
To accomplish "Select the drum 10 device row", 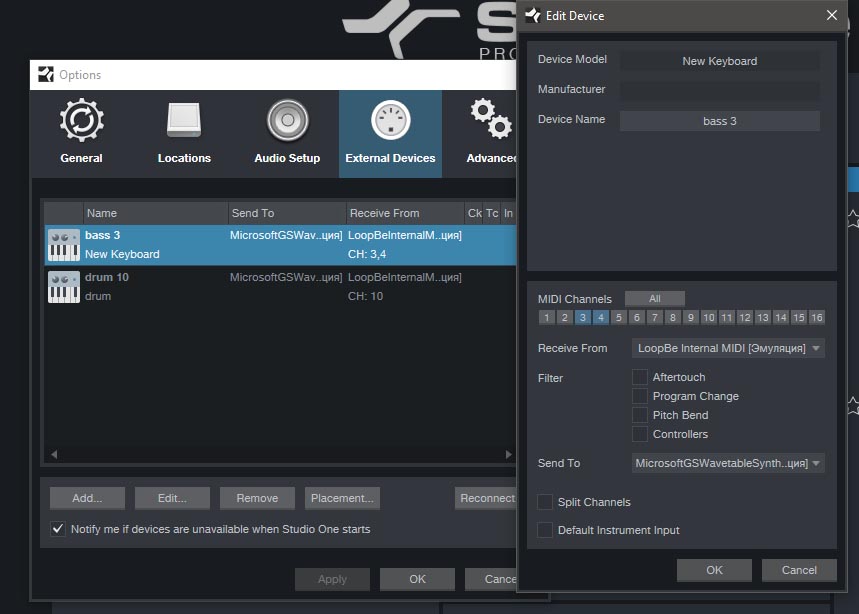I will [280, 287].
